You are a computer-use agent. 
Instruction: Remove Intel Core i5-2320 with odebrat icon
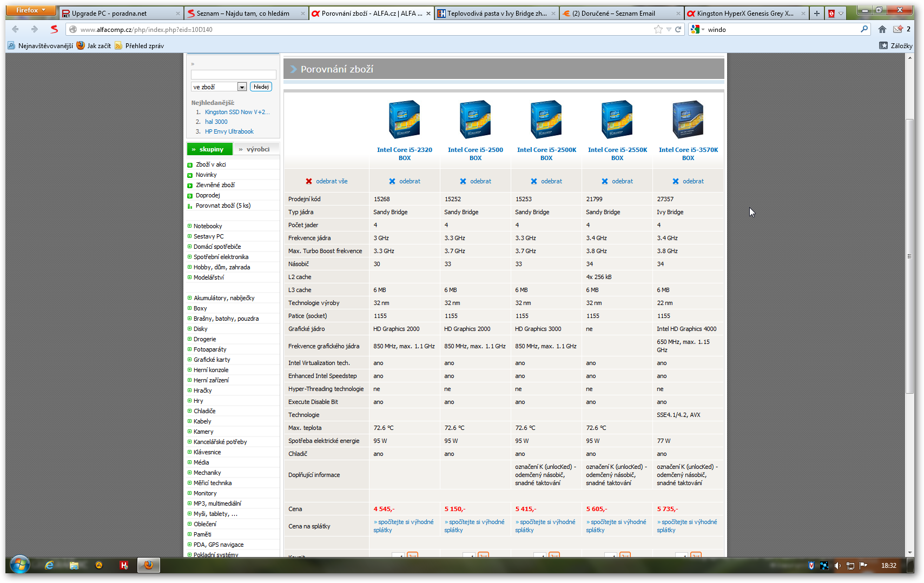[x=392, y=181]
